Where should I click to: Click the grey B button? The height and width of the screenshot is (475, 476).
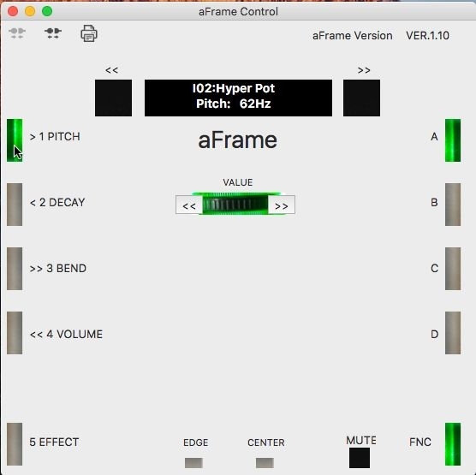[453, 205]
